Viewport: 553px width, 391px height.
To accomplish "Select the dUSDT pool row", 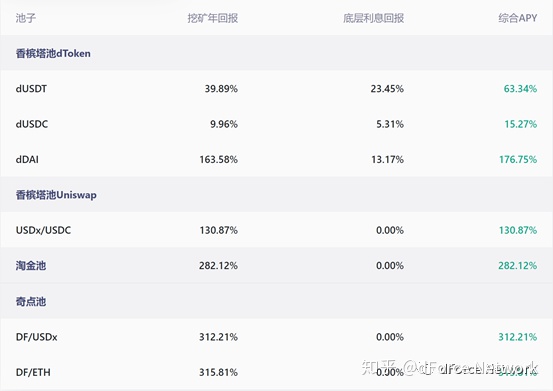I will [x=276, y=88].
